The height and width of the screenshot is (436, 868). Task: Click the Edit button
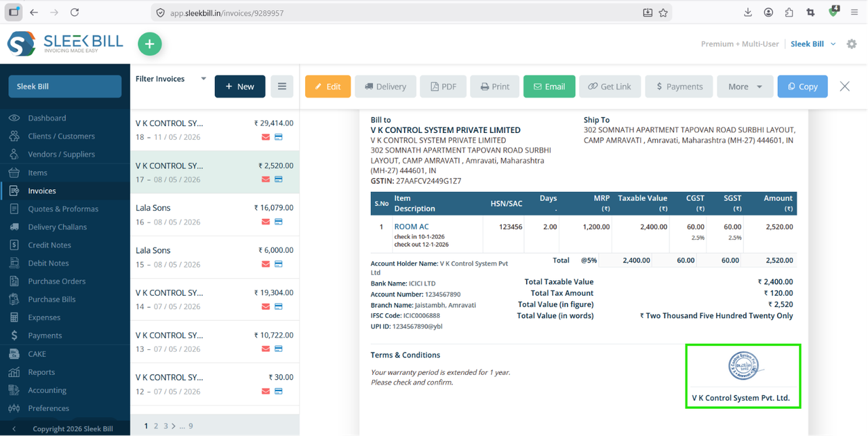(328, 87)
